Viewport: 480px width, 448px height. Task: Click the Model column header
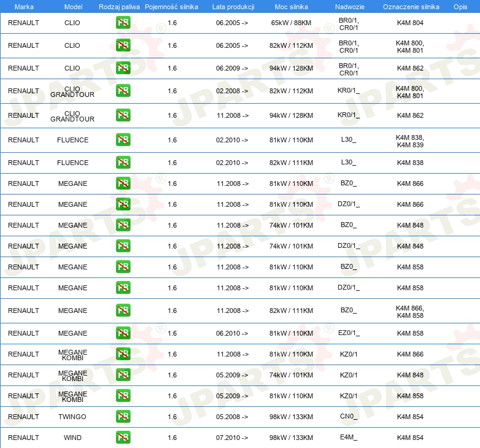pyautogui.click(x=72, y=6)
